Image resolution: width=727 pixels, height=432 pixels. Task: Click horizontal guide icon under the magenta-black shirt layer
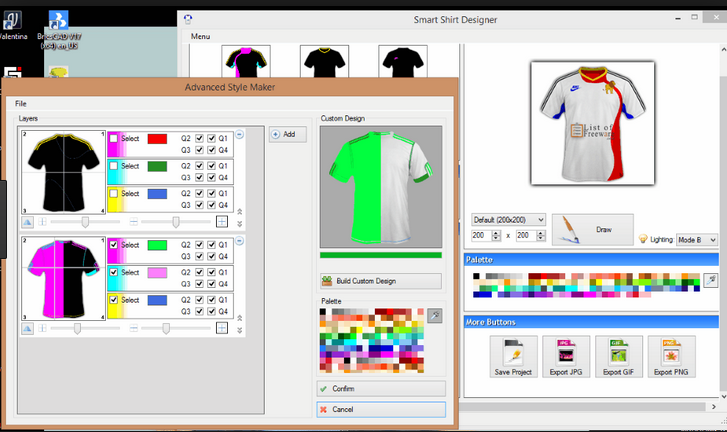point(134,328)
